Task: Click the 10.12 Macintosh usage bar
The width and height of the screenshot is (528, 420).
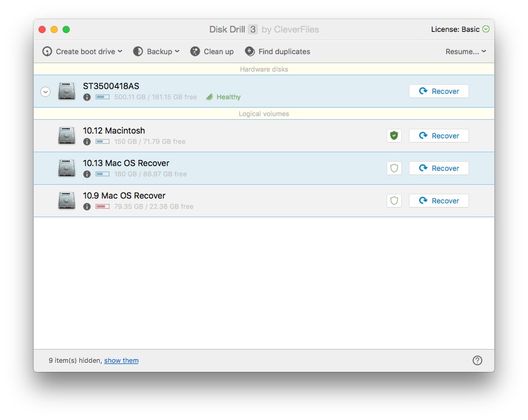Action: coord(102,141)
